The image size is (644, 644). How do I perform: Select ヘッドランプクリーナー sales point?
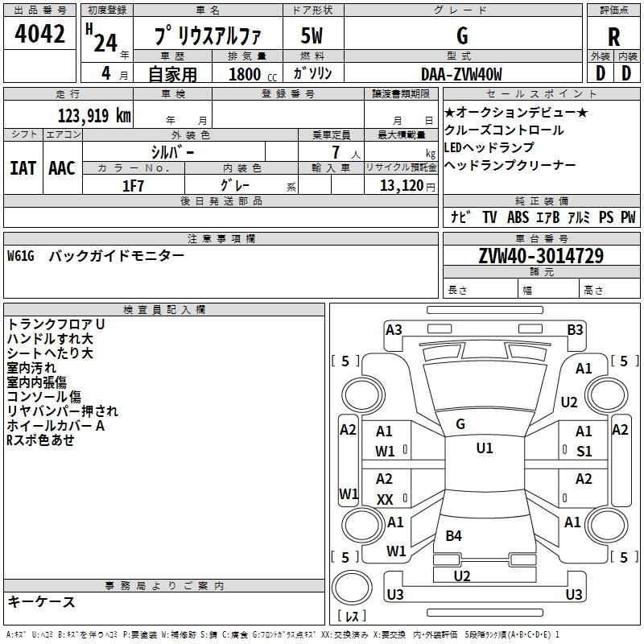coord(510,165)
